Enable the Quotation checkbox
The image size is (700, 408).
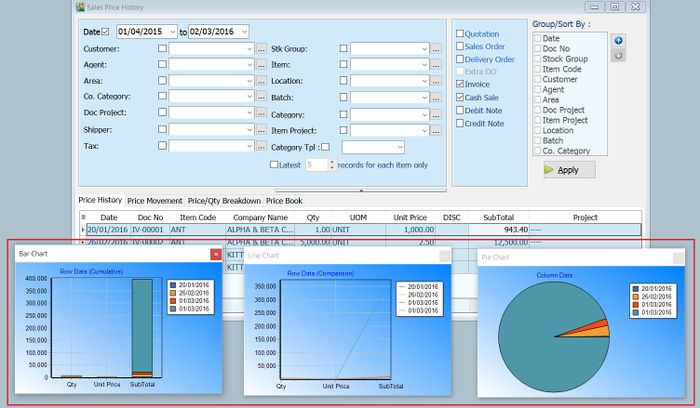point(460,33)
